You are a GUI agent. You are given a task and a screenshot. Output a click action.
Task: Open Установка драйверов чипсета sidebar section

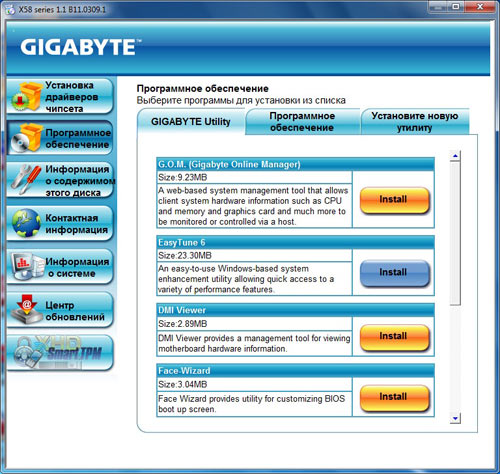point(60,96)
